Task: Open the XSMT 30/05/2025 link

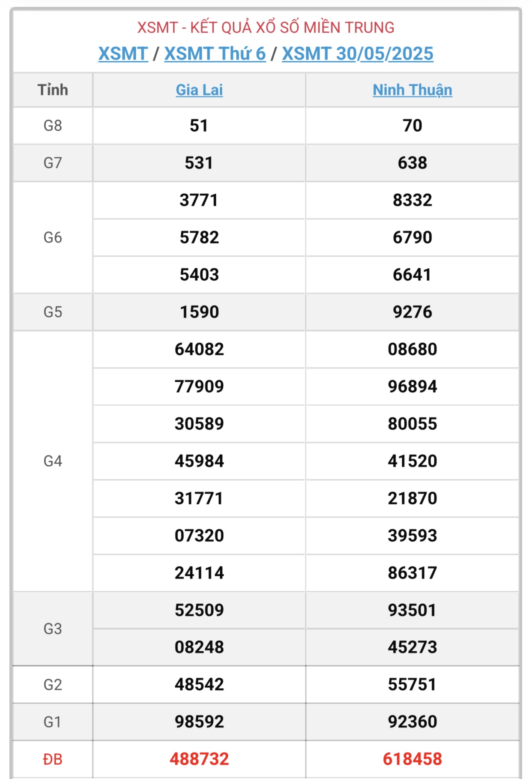Action: tap(358, 54)
